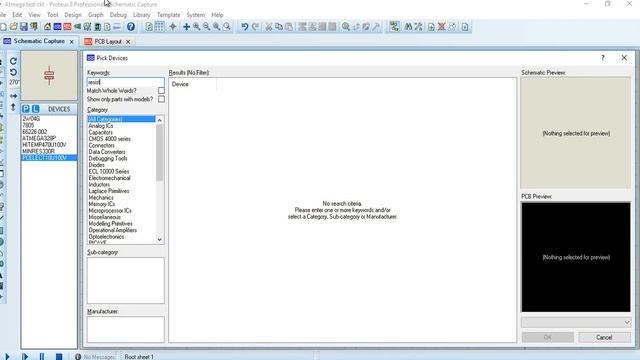Click the Save project floppy icon
This screenshot has width=640, height=360.
point(24,27)
